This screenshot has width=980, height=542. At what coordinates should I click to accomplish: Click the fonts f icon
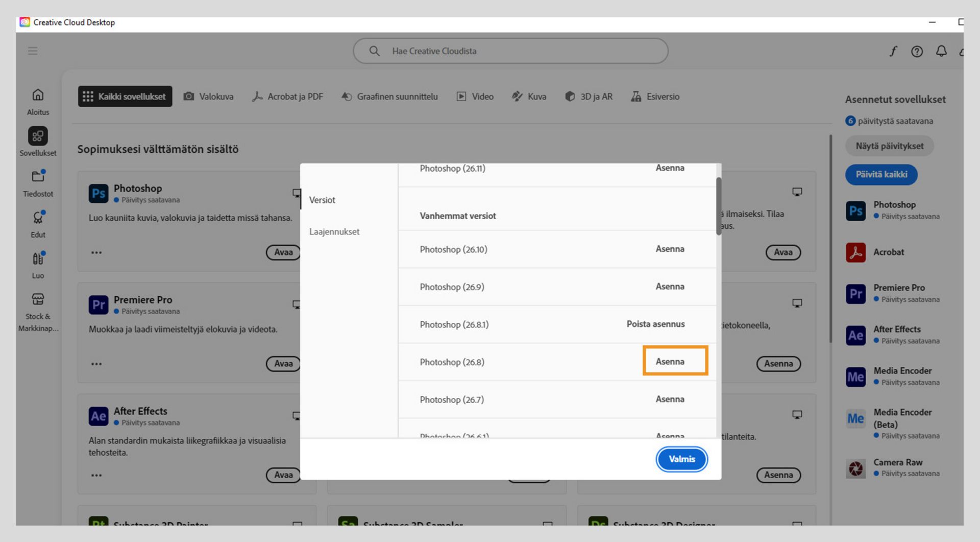coord(893,51)
